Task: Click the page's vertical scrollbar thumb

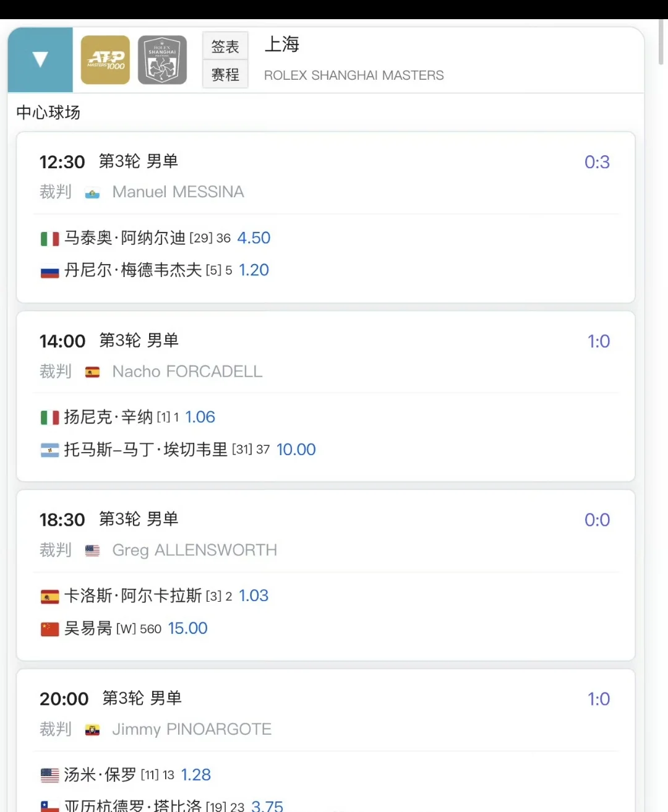Action: point(661,42)
